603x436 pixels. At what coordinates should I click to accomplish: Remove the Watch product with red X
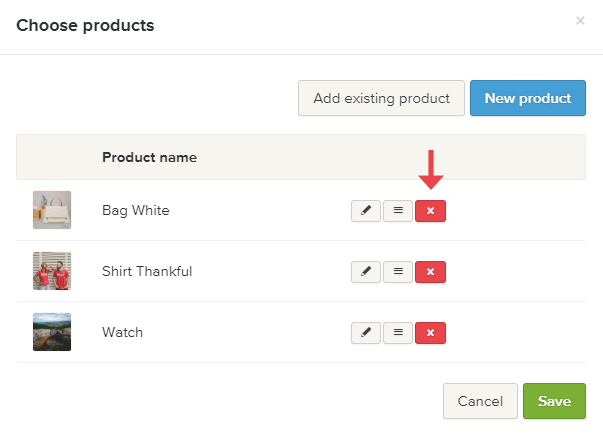[x=430, y=333]
